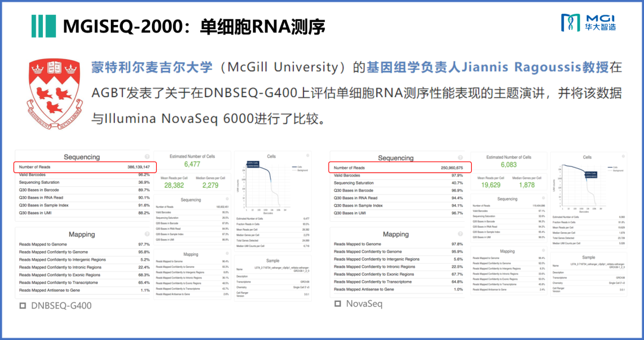Click the 68.3% Exonic Regions value
This screenshot has height=340, width=644.
(144, 275)
